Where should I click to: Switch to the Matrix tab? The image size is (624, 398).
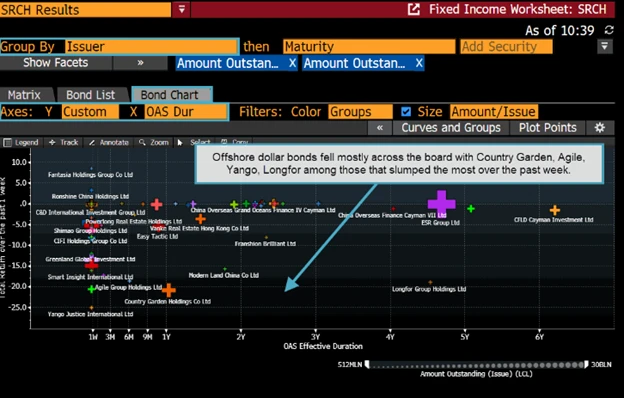pos(25,95)
